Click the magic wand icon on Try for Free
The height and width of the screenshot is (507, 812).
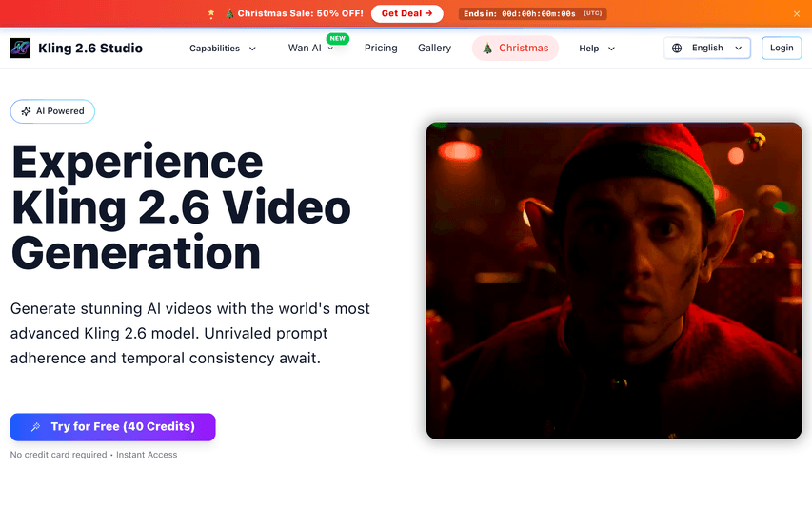tap(36, 427)
